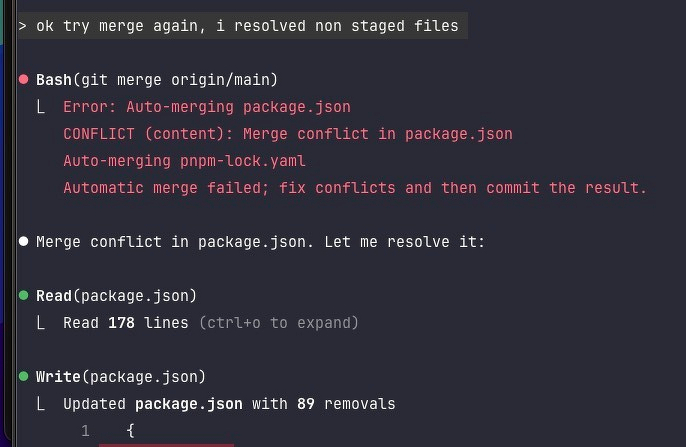The width and height of the screenshot is (686, 447).
Task: Click the red status dot beside Bash
Action: tap(23, 80)
